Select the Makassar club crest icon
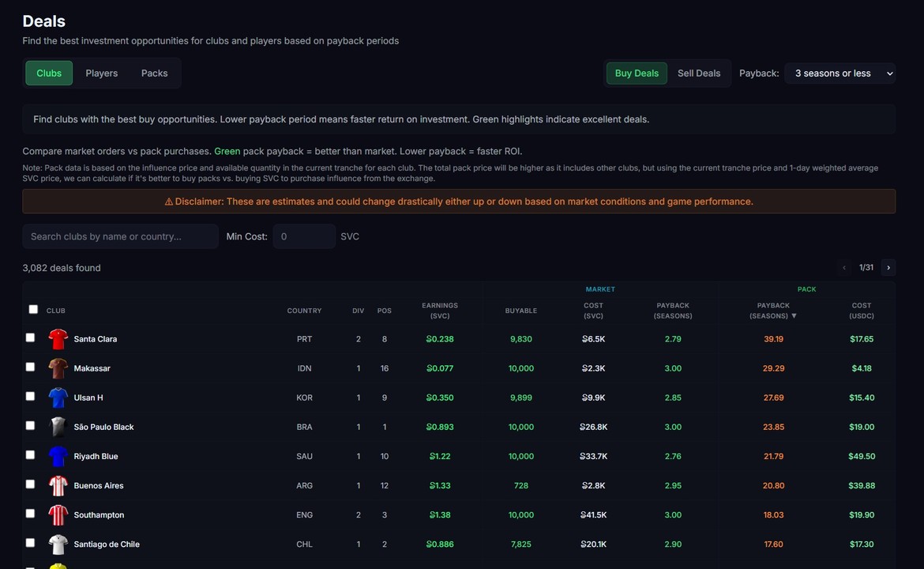 58,367
